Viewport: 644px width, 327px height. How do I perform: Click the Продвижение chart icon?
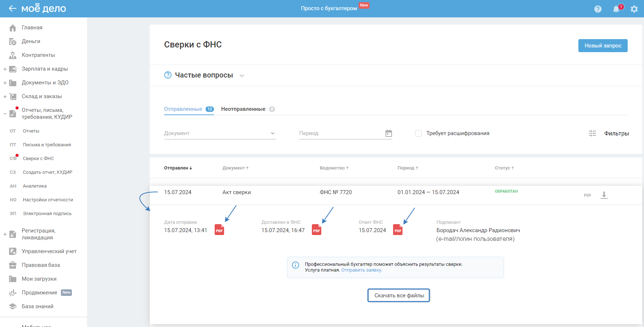(x=13, y=293)
